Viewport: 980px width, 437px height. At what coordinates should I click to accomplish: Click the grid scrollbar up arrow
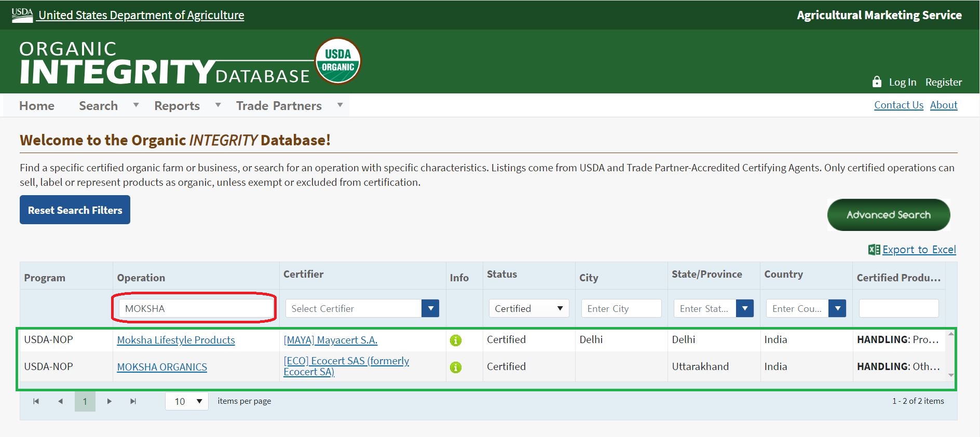pos(951,334)
